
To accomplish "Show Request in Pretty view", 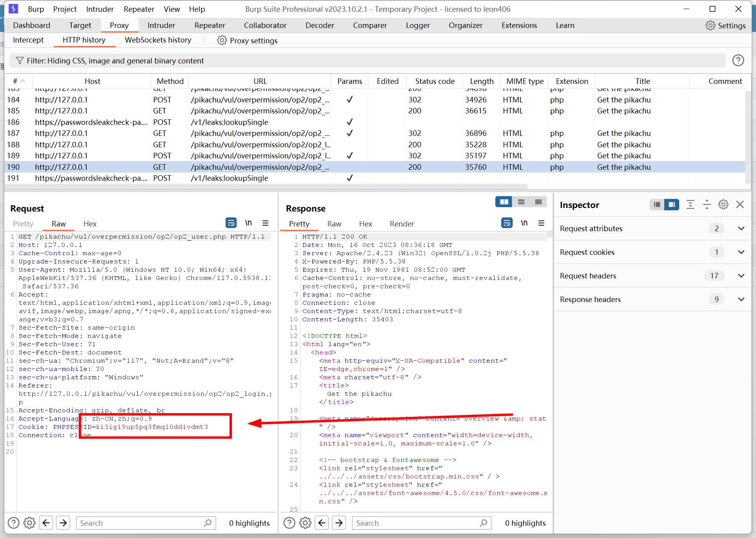I will click(x=23, y=224).
